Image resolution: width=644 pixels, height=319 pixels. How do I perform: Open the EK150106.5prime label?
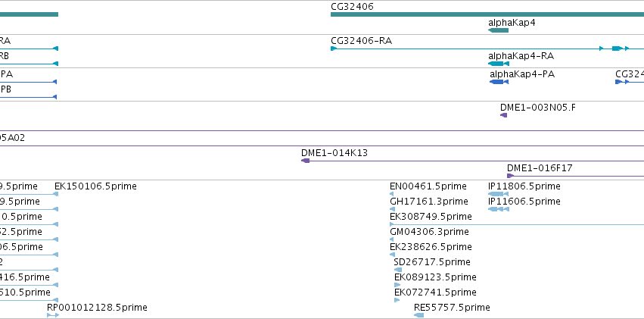95,186
